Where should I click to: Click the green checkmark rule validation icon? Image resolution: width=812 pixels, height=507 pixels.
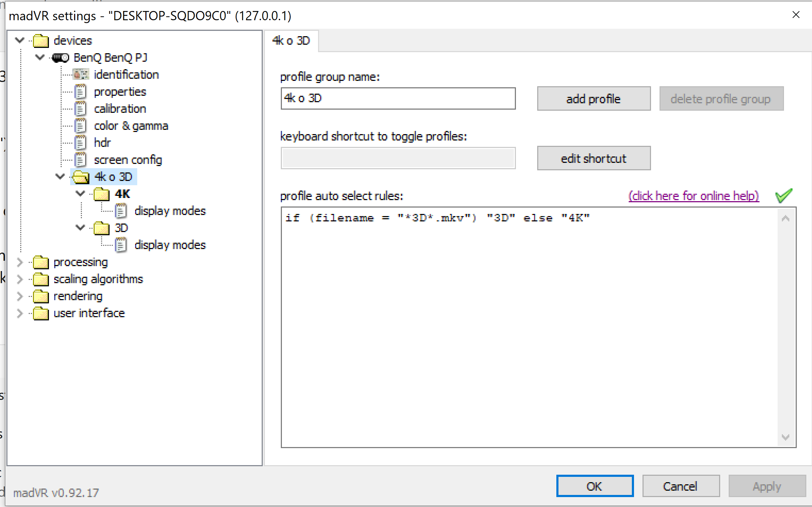click(784, 195)
